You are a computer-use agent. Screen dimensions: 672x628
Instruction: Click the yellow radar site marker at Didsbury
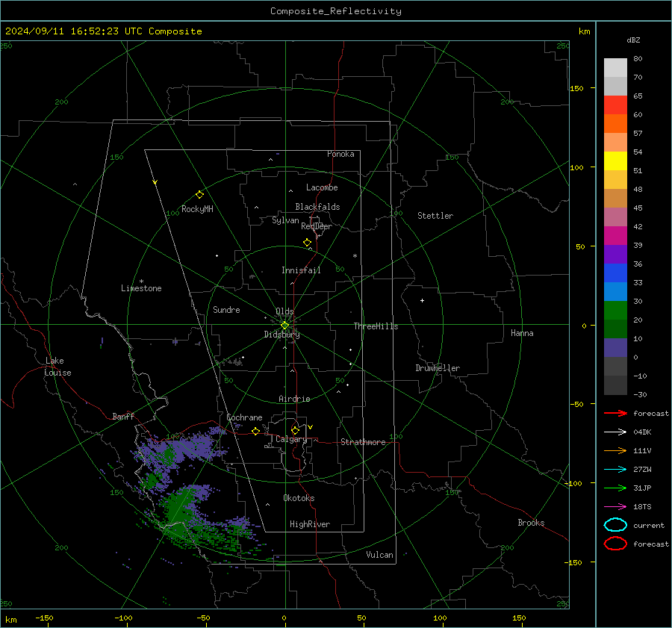[x=284, y=326]
